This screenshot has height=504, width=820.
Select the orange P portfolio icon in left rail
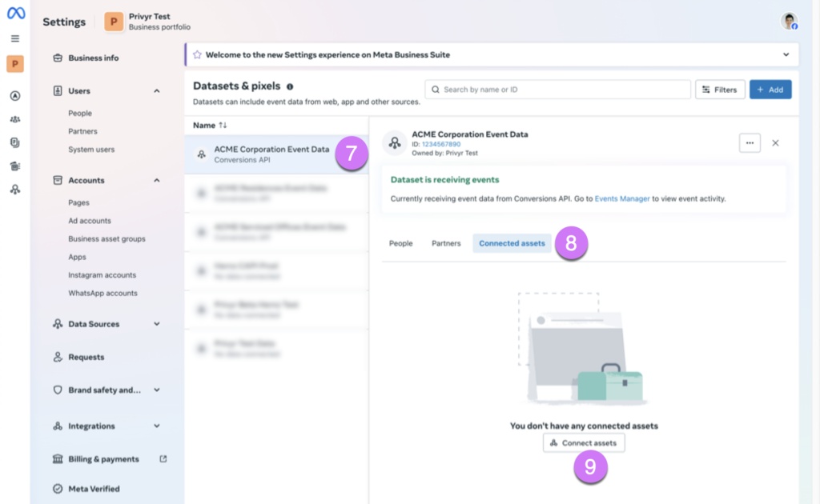click(15, 64)
